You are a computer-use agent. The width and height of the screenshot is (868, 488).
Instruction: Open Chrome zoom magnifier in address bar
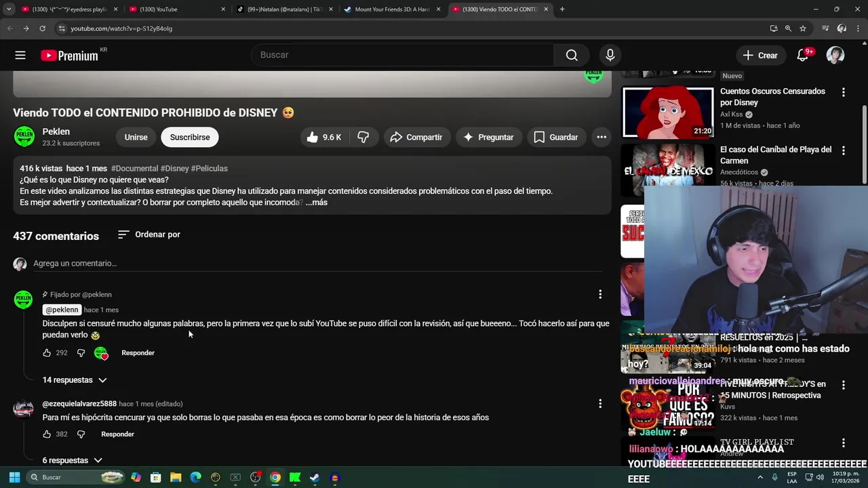788,28
